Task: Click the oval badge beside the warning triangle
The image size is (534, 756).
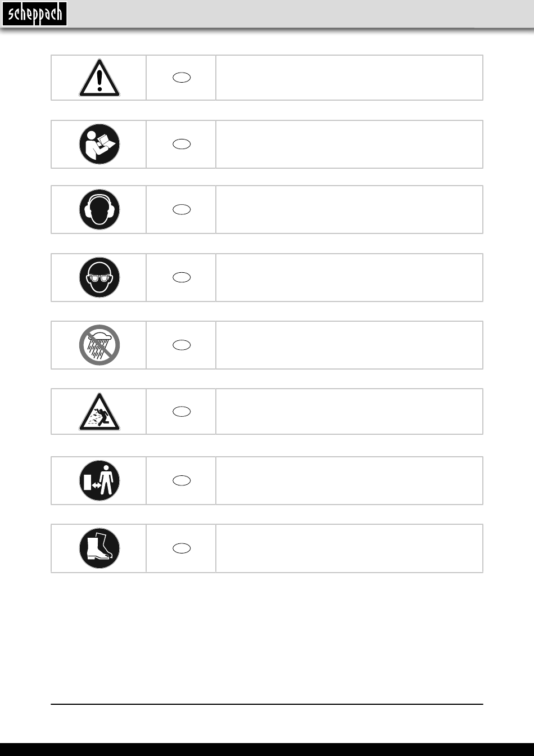Action: coord(182,78)
